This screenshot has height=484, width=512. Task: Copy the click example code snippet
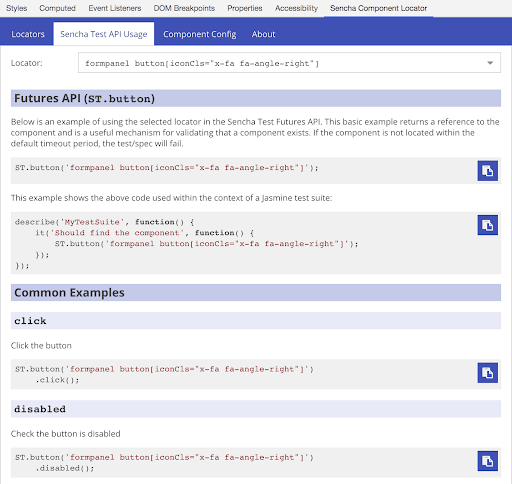[487, 373]
